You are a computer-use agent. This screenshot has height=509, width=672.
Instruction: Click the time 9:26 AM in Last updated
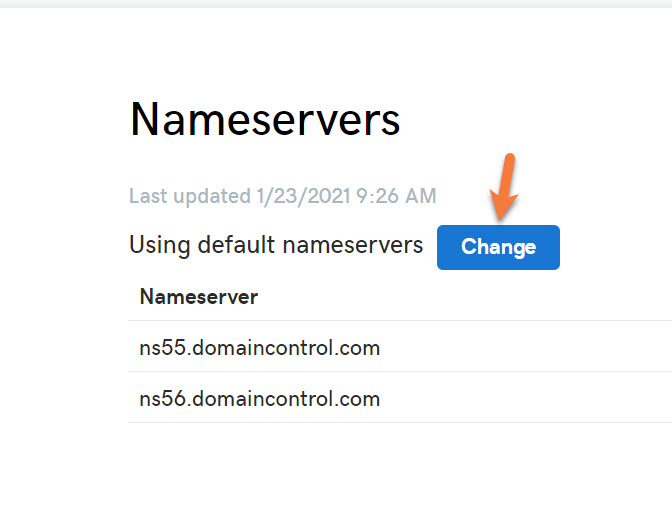397,196
